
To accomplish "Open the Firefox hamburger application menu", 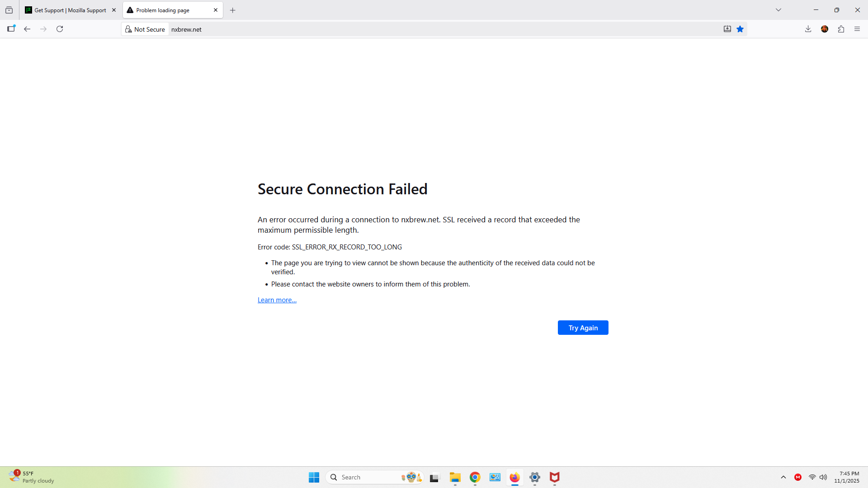I will coord(857,29).
